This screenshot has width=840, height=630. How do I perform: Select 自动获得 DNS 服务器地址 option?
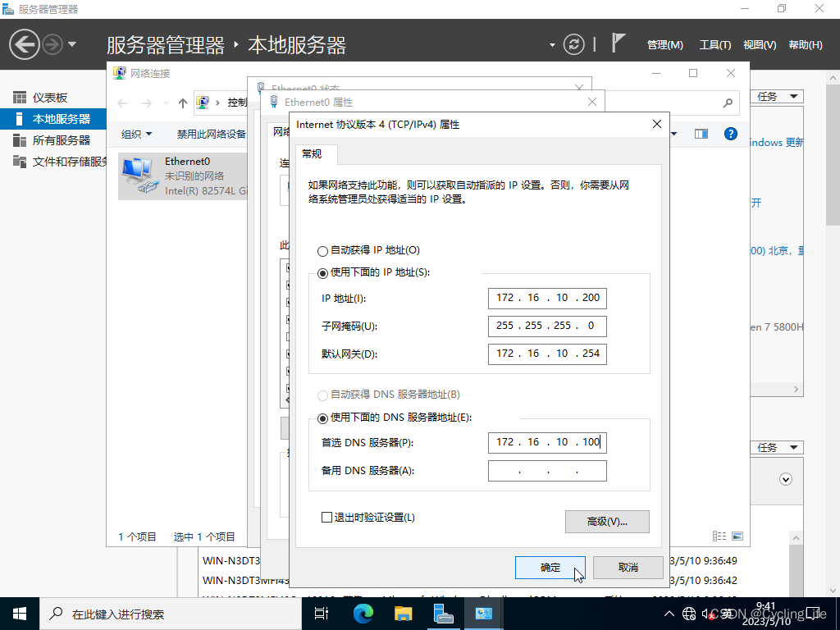tap(324, 395)
